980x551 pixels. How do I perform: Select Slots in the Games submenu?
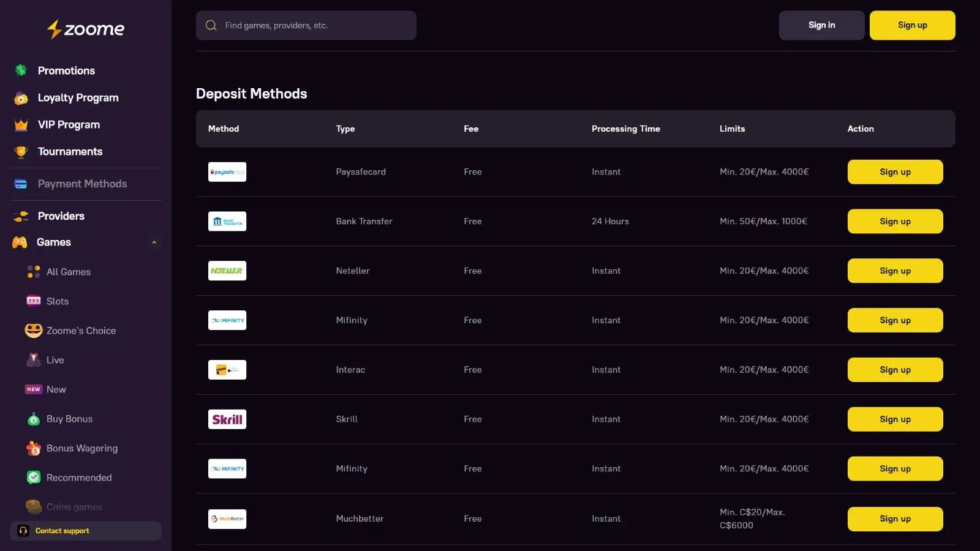pyautogui.click(x=58, y=301)
